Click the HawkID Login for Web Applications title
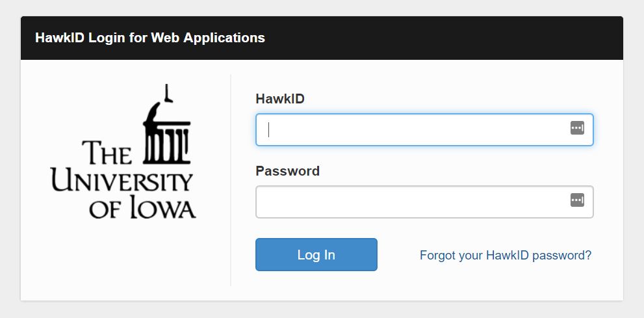Image resolution: width=644 pixels, height=318 pixels. coord(150,38)
